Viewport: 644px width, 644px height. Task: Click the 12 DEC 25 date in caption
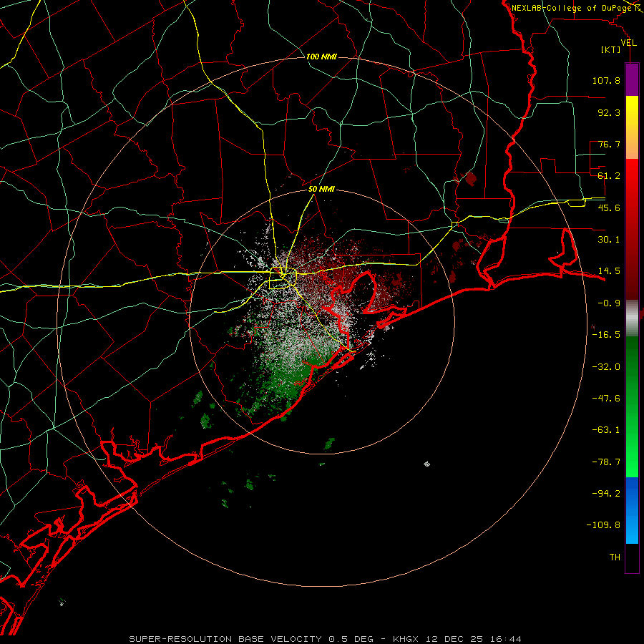coord(456,639)
